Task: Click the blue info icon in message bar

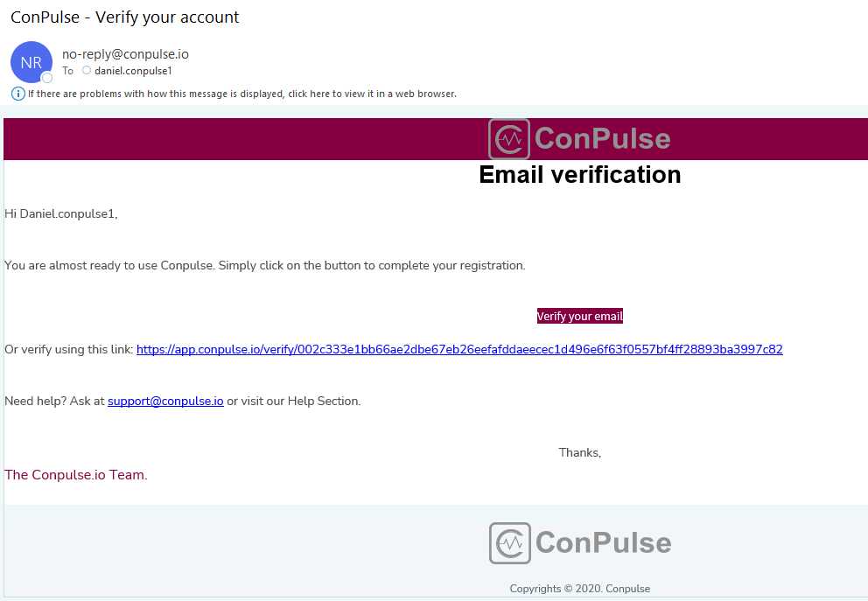Action: point(17,94)
